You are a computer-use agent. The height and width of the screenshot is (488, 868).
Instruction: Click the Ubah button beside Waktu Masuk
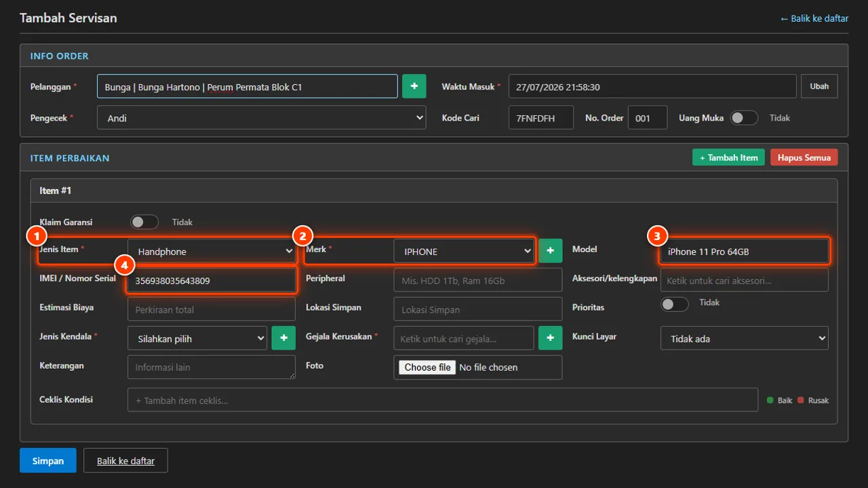[x=819, y=86]
